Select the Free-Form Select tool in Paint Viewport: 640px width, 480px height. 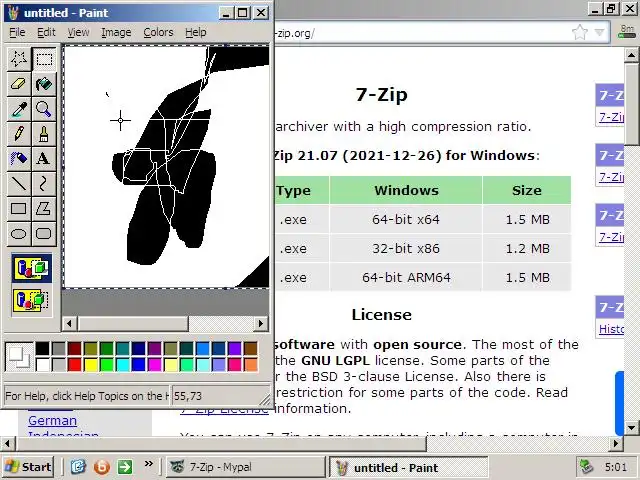point(19,59)
